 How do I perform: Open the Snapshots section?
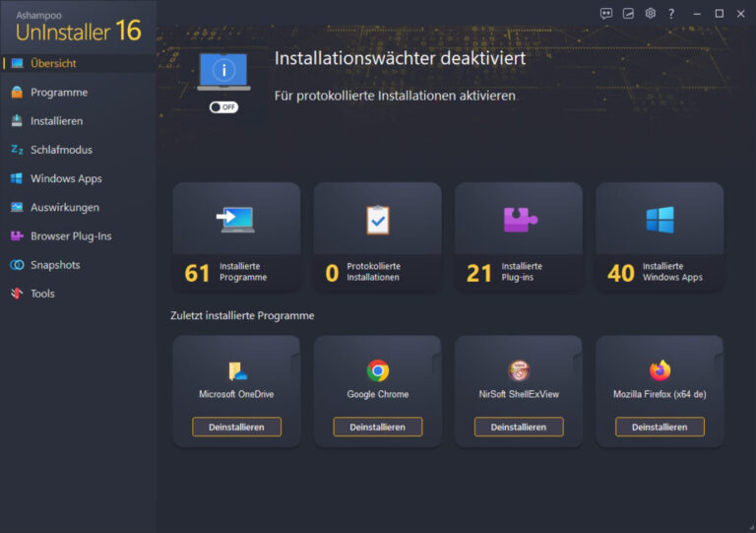click(x=78, y=265)
